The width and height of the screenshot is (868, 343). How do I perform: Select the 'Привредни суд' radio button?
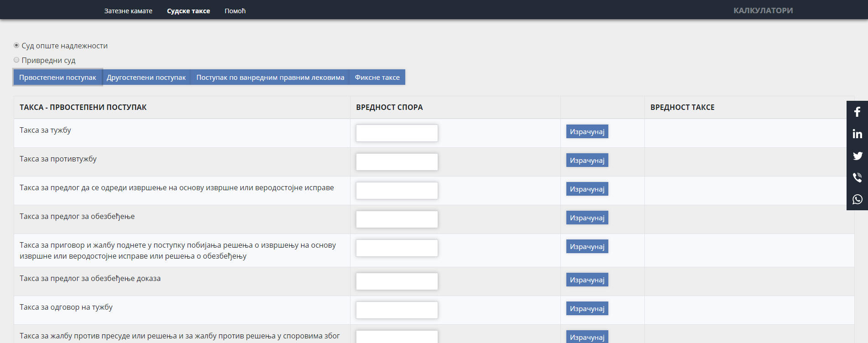click(16, 60)
